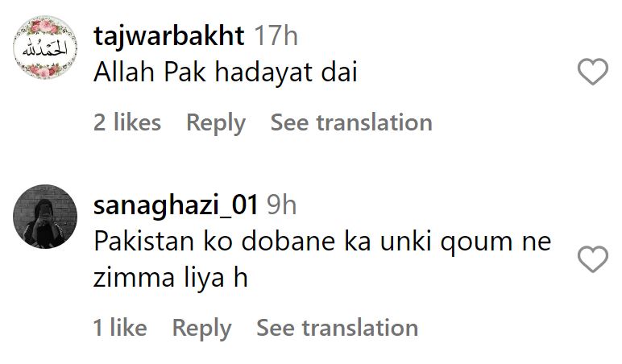This screenshot has height=364, width=622.
Task: View the 1 like on sanaghazi_01's comment
Action: pos(120,328)
